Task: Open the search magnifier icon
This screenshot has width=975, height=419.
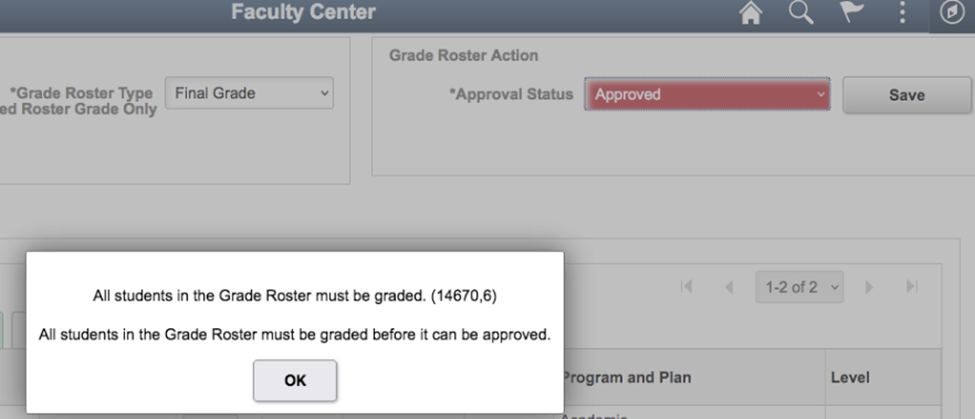Action: click(801, 13)
